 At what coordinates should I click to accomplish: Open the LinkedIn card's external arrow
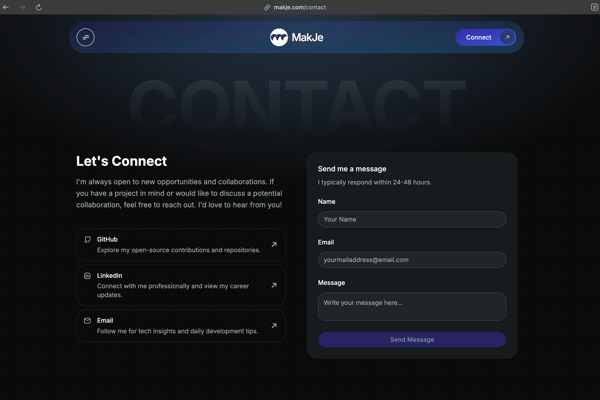click(x=274, y=285)
